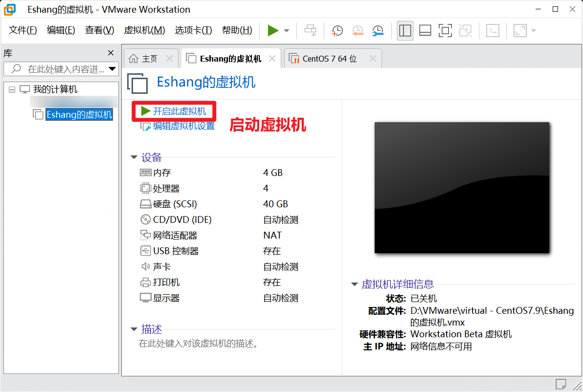Collapse the 我的计算机 tree node

(12, 89)
